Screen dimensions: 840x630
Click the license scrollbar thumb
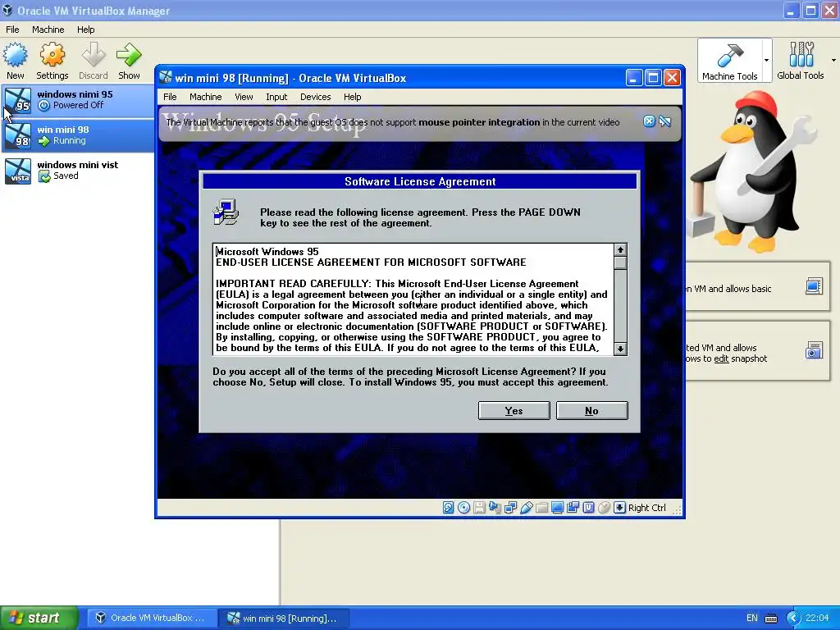(x=620, y=262)
